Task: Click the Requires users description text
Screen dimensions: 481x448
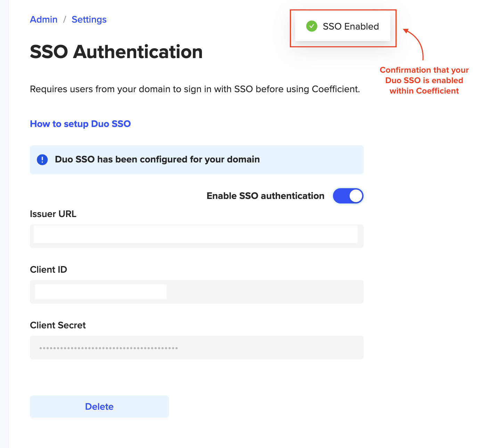Action: point(195,89)
